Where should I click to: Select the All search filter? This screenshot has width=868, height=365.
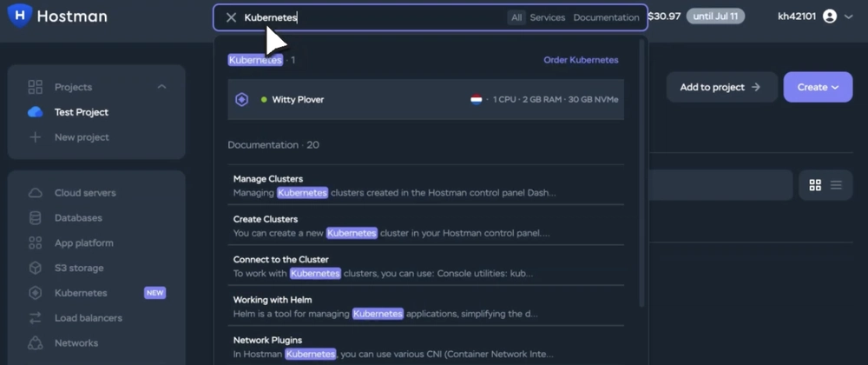tap(516, 17)
